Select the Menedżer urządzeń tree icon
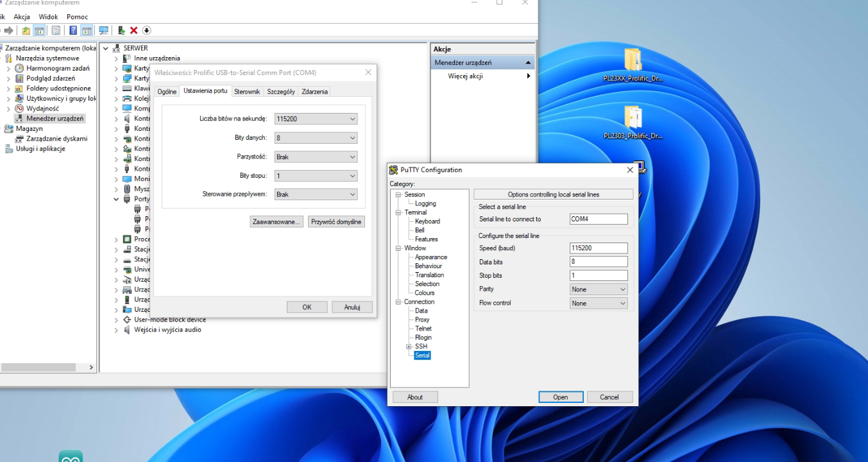The image size is (868, 462). 20,119
